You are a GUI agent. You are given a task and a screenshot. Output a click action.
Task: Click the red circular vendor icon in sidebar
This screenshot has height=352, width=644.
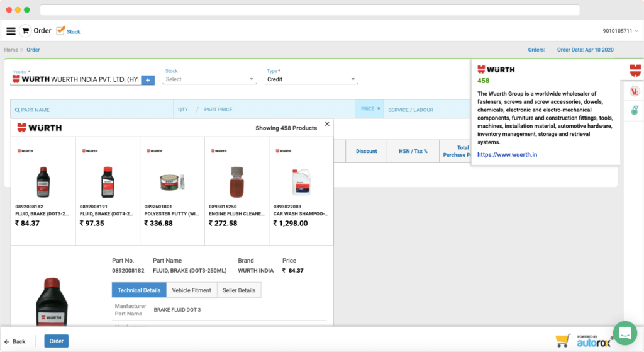[x=635, y=92]
